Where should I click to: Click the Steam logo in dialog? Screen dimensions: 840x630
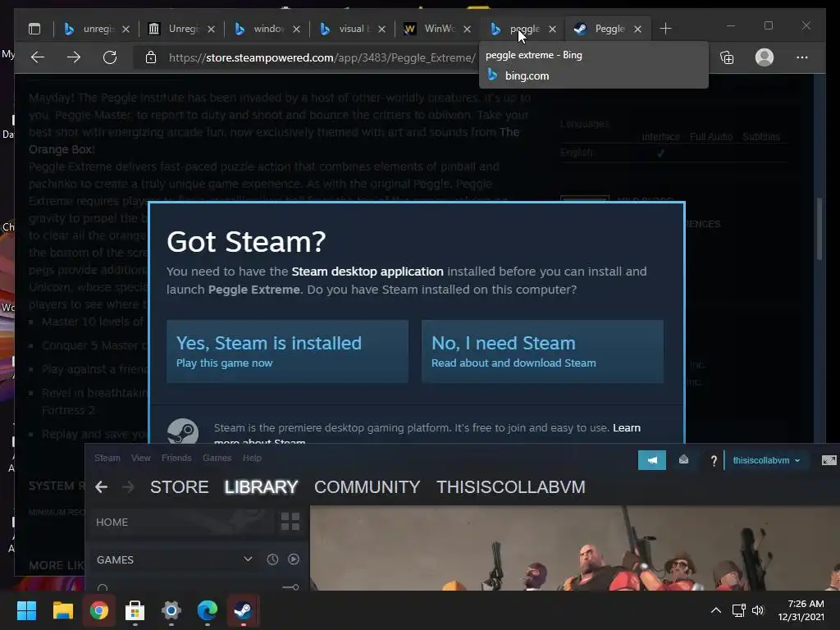[183, 431]
